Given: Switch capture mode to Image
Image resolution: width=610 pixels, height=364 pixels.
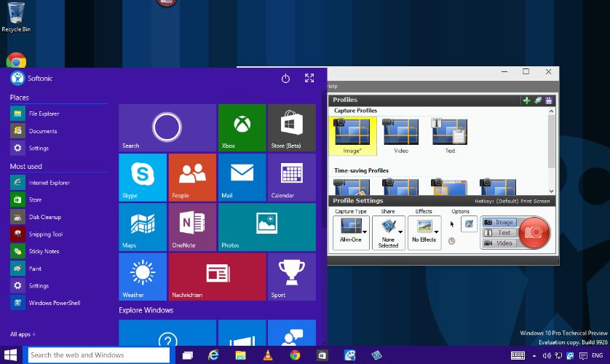Looking at the screenshot, I should point(499,222).
